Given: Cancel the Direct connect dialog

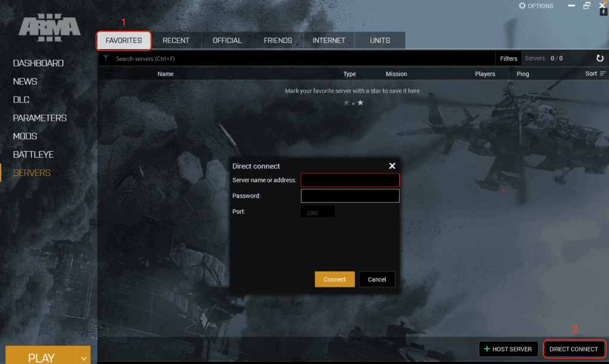Looking at the screenshot, I should 377,280.
